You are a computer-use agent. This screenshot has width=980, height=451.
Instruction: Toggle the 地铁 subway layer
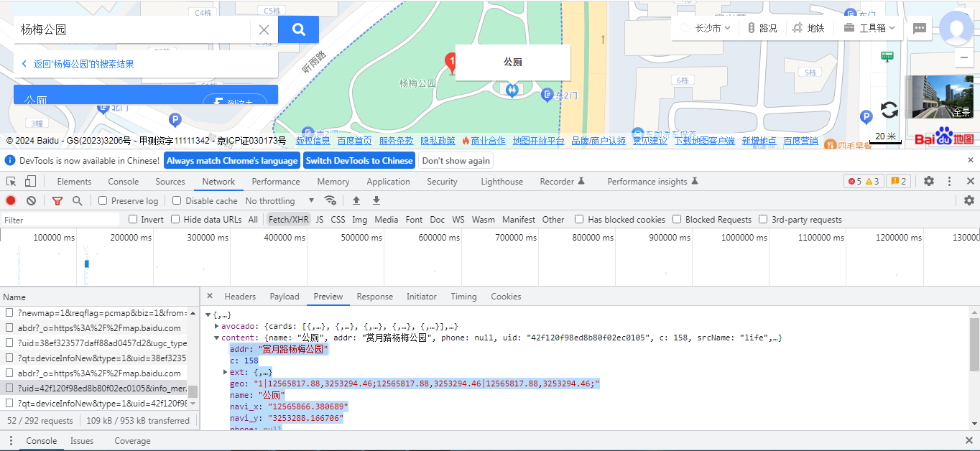(808, 28)
